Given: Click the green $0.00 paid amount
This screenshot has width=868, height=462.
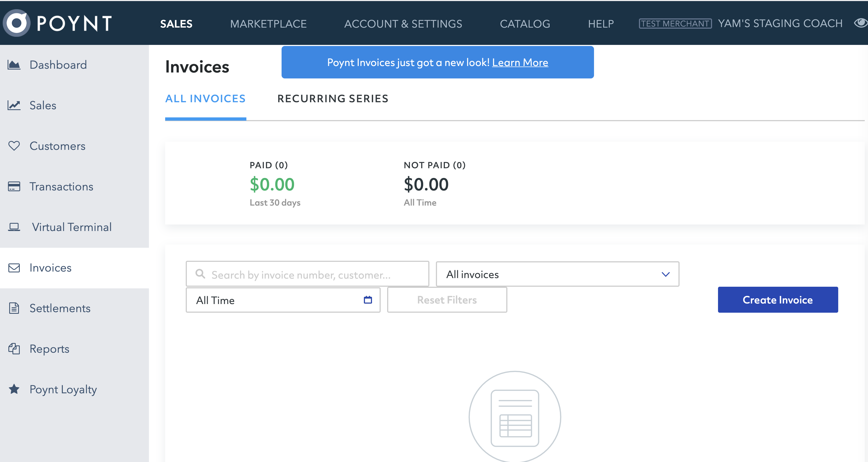Looking at the screenshot, I should coord(272,184).
